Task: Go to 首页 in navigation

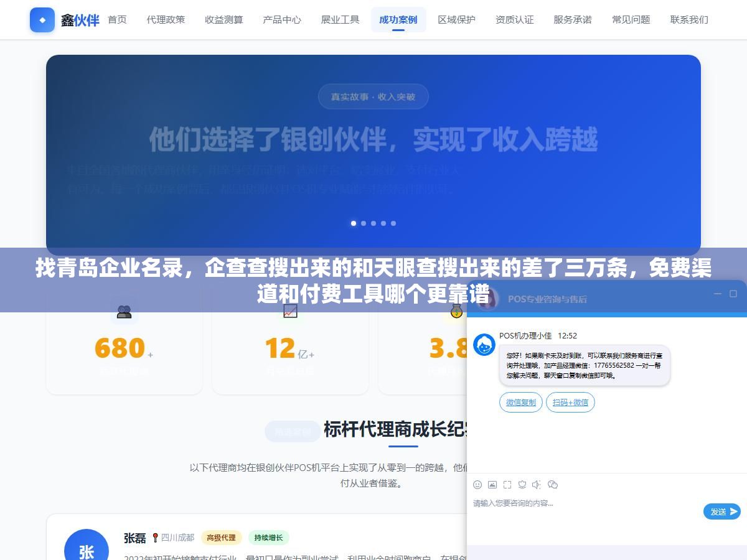Action: (x=117, y=20)
